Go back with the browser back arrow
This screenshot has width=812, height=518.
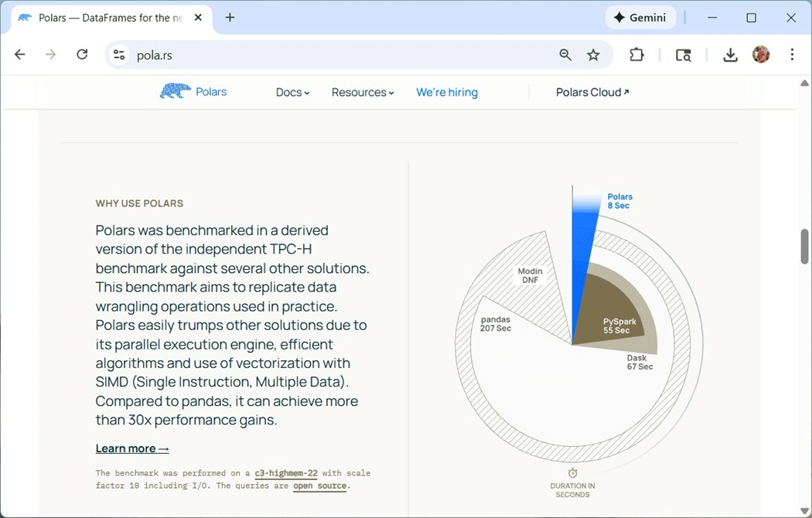tap(19, 54)
